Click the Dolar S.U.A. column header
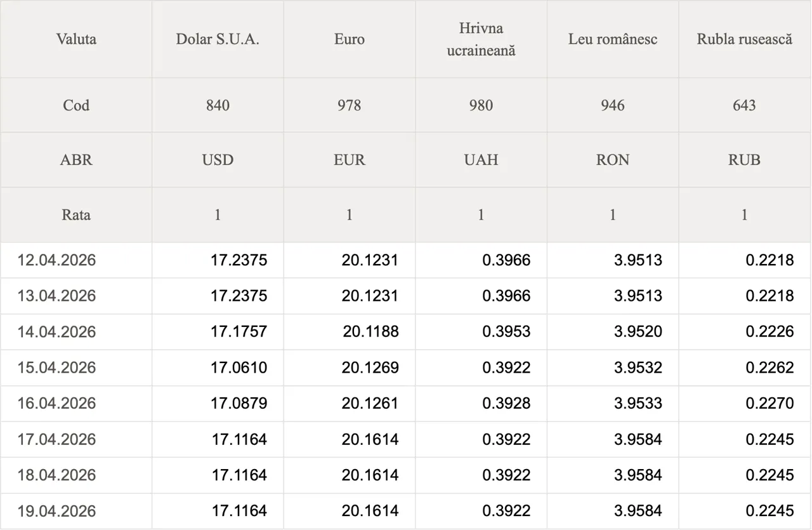The width and height of the screenshot is (812, 530). (218, 39)
